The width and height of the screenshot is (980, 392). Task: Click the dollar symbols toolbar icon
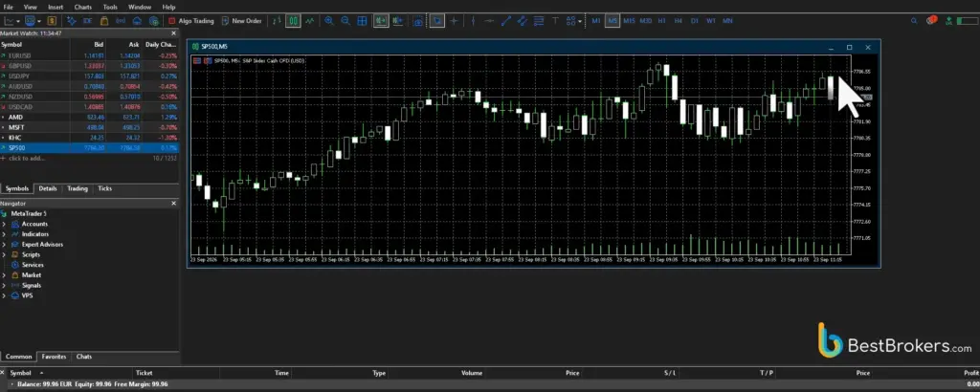[x=52, y=21]
